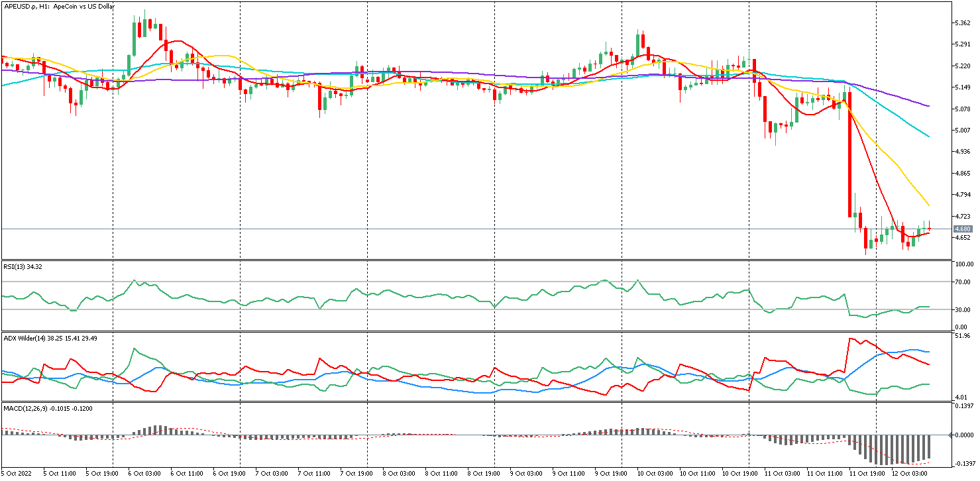
Task: Click the '5 Oct 11:00' time label
Action: pos(60,474)
